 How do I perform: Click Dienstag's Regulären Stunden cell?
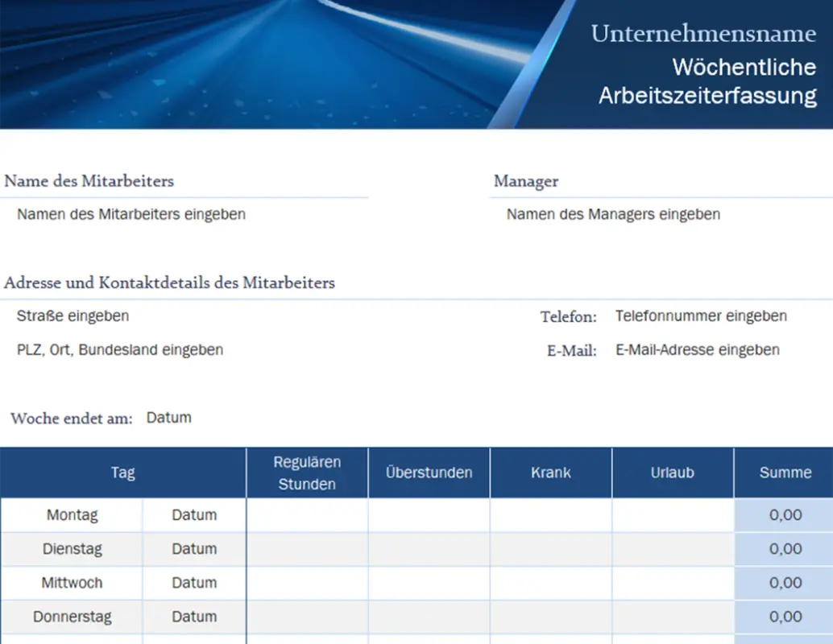307,549
